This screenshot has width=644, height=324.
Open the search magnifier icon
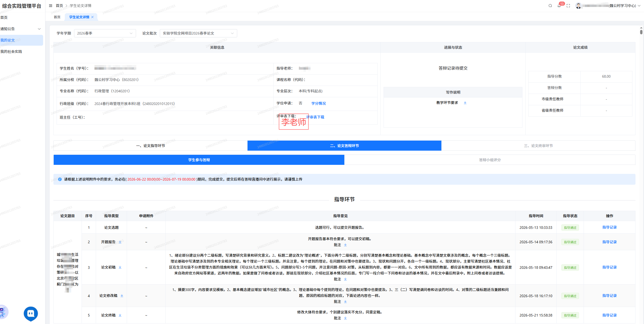[550, 6]
